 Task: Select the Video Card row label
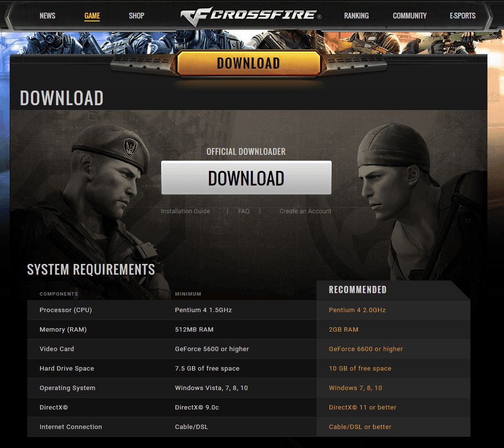(x=56, y=349)
